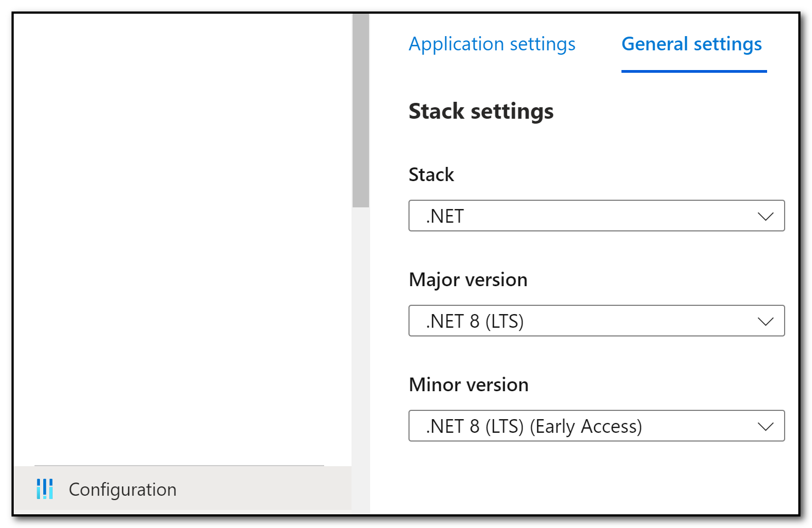Image resolution: width=812 pixels, height=528 pixels.
Task: Click the Stack field label
Action: click(x=431, y=175)
